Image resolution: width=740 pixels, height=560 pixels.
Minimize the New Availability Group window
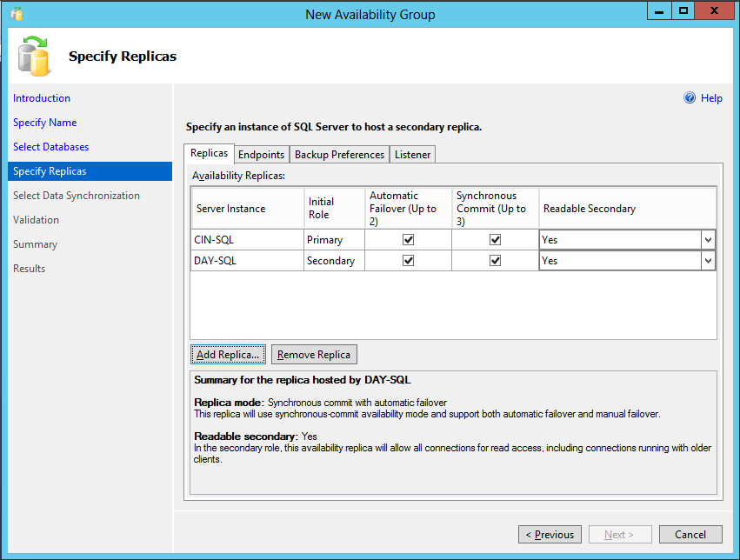[x=659, y=10]
